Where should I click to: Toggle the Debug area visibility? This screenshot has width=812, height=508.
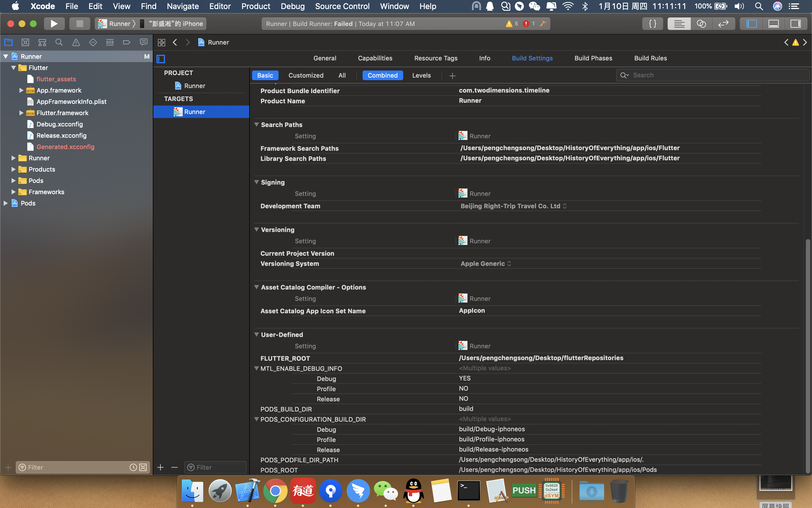click(773, 24)
